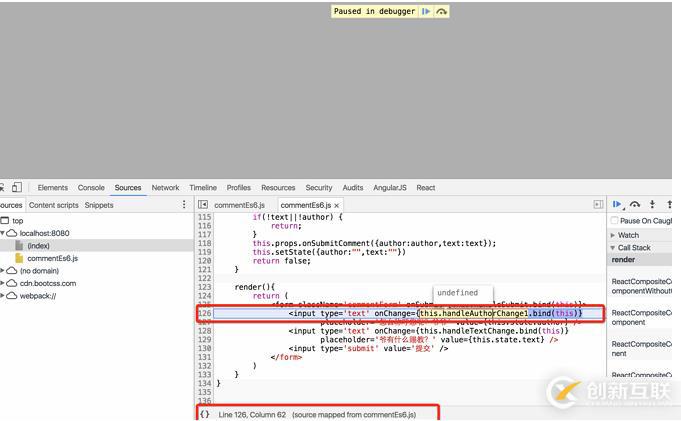Open the Elements panel tab
Image resolution: width=681 pixels, height=421 pixels.
click(53, 188)
